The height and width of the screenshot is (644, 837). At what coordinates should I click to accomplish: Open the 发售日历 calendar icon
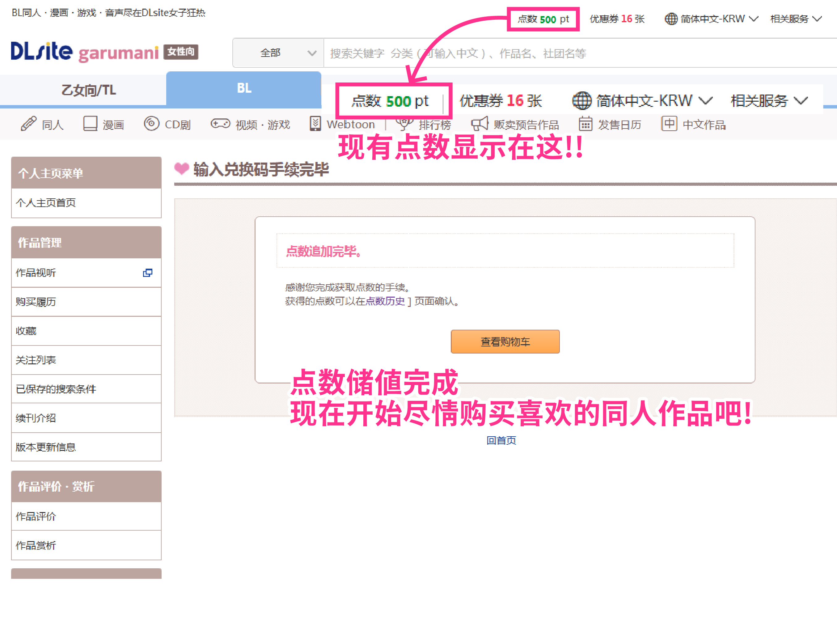585,124
